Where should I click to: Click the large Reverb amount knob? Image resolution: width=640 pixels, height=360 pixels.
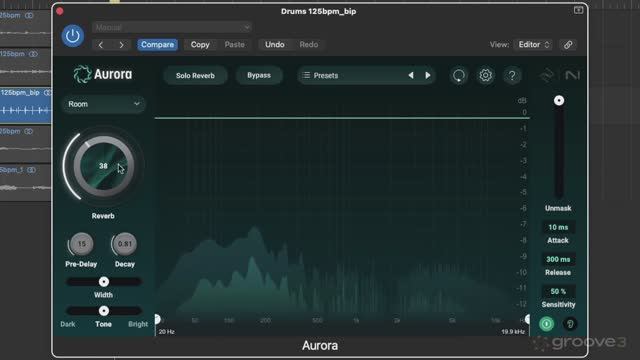[x=104, y=166]
